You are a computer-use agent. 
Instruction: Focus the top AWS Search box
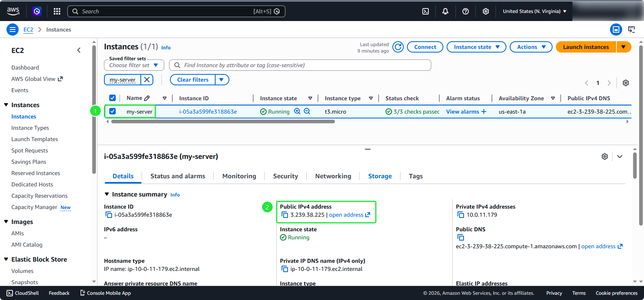click(x=176, y=11)
